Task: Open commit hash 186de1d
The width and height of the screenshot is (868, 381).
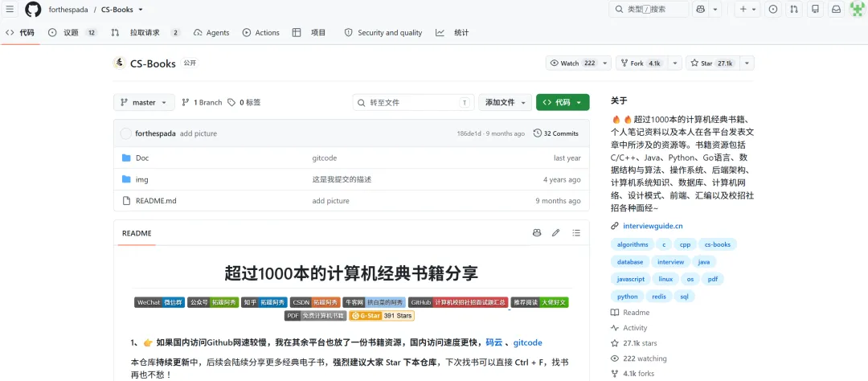Action: [x=469, y=133]
